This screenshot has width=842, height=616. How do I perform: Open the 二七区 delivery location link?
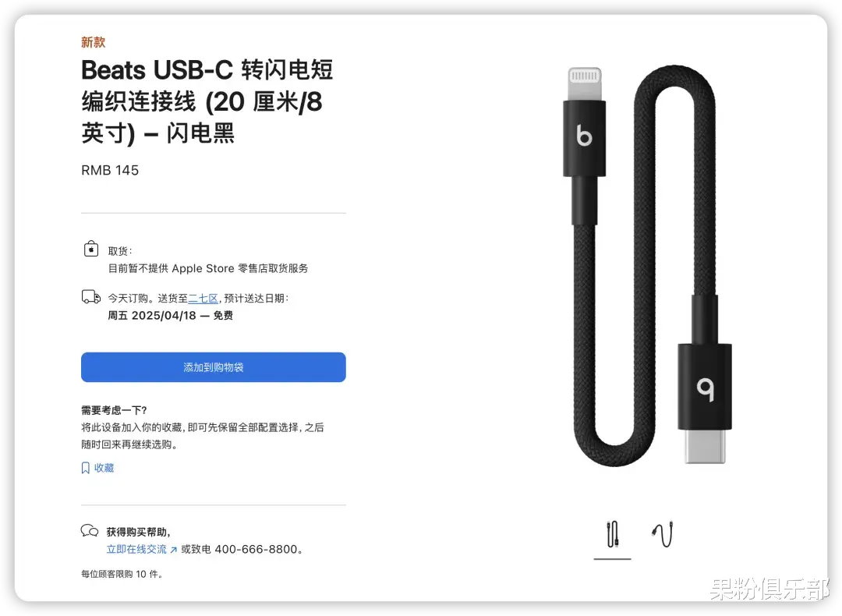tap(203, 299)
